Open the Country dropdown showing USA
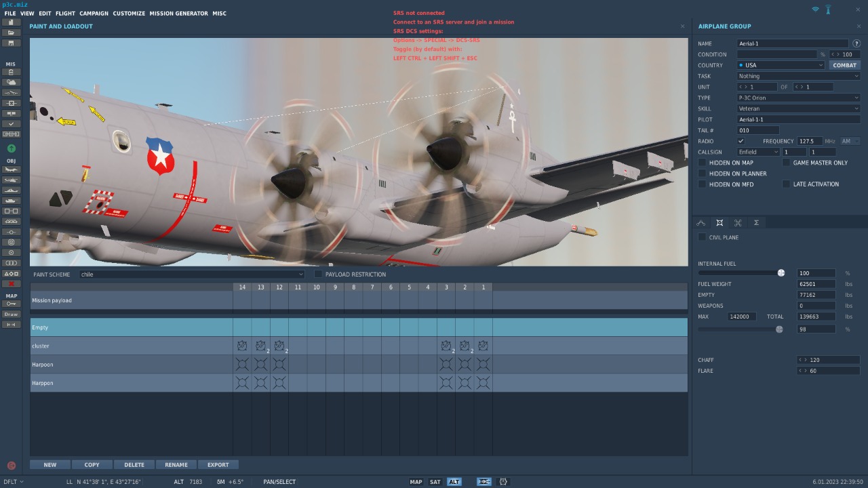The image size is (868, 488). tap(781, 65)
